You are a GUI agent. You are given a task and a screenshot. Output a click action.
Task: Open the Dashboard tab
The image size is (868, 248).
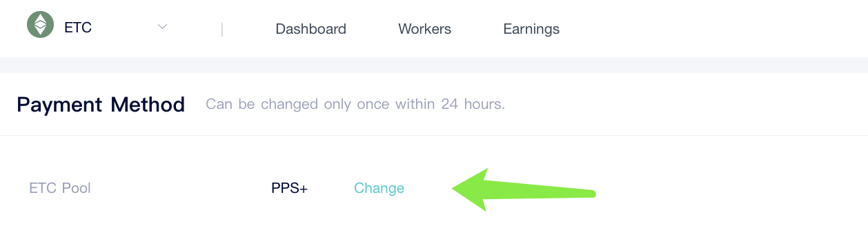click(x=310, y=29)
